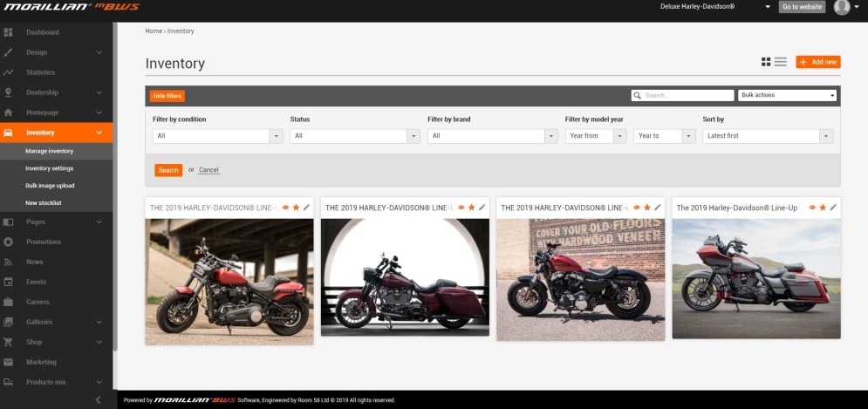
Task: Open the Year to dropdown
Action: (664, 136)
